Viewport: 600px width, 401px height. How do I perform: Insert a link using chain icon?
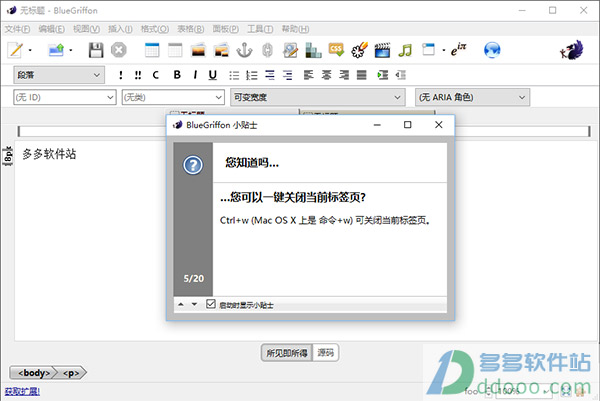click(267, 50)
